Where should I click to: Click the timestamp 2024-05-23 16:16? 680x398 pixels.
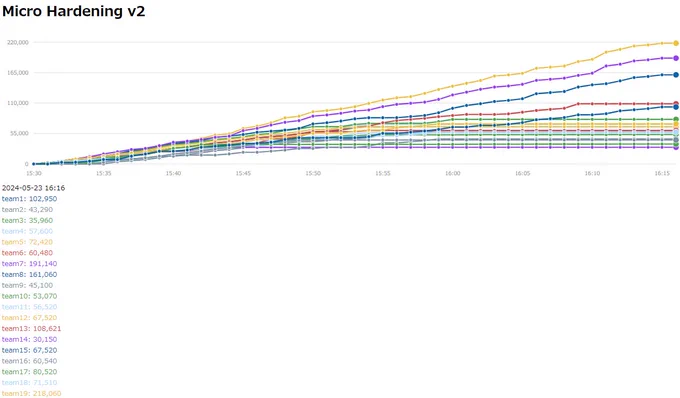[x=33, y=188]
